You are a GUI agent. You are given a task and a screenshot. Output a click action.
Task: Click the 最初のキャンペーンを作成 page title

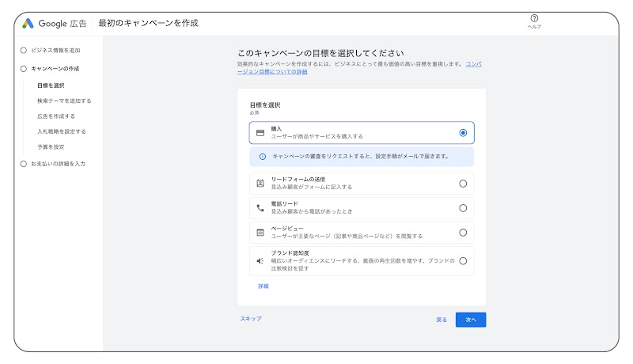[x=149, y=23]
